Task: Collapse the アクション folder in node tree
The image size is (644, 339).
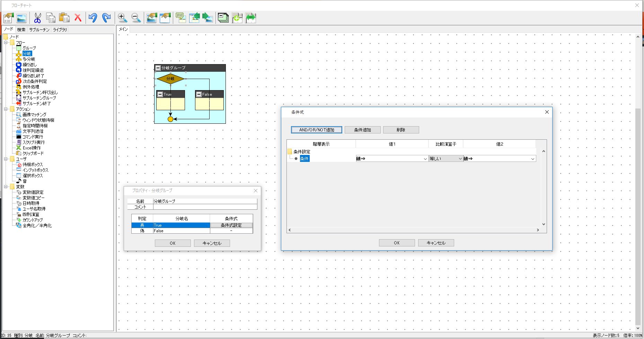Action: click(x=6, y=109)
